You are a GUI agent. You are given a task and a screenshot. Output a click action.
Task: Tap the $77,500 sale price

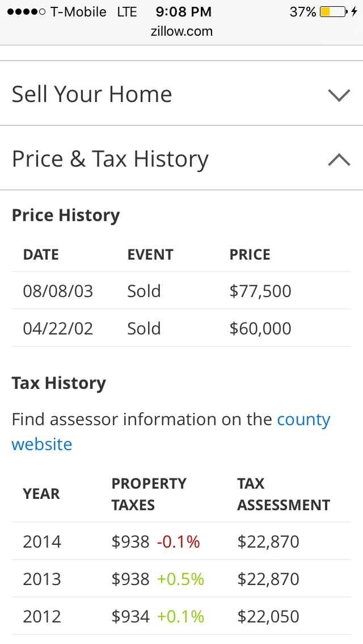point(260,291)
